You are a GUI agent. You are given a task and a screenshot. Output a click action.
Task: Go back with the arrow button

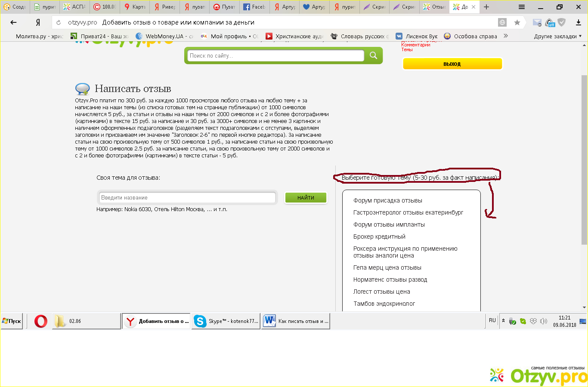[x=13, y=22]
